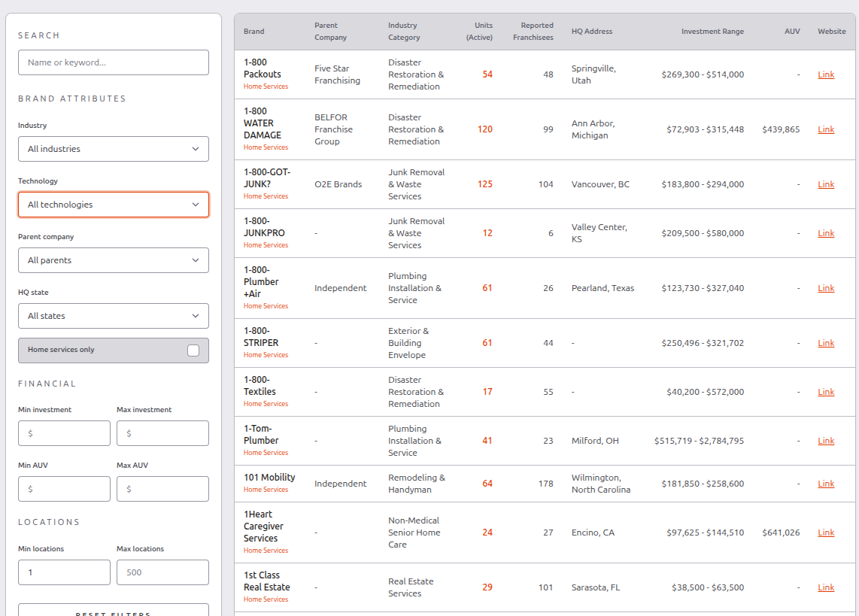
Task: Open the website Link for 1-800 Packouts
Action: click(826, 74)
